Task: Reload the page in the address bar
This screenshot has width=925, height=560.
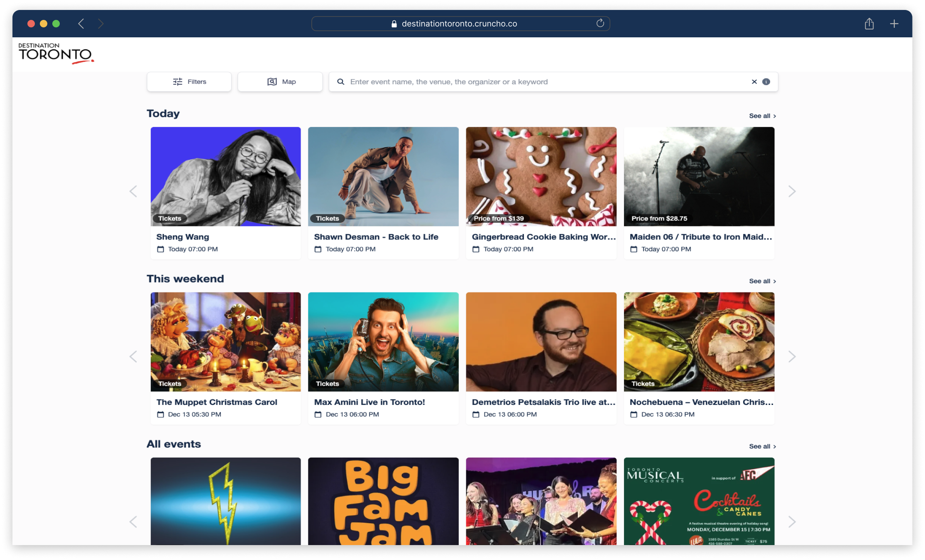Action: point(600,23)
